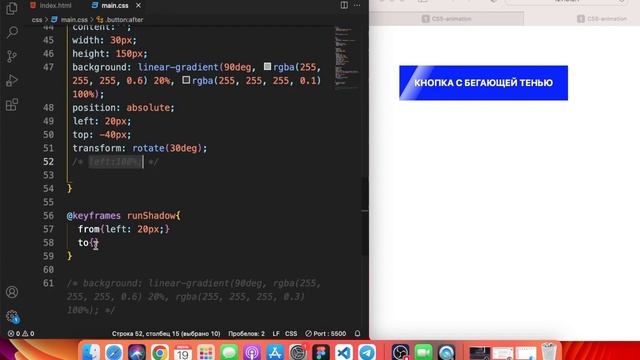Image resolution: width=640 pixels, height=360 pixels.
Task: Open Safari from the Dock
Action: click(x=114, y=352)
